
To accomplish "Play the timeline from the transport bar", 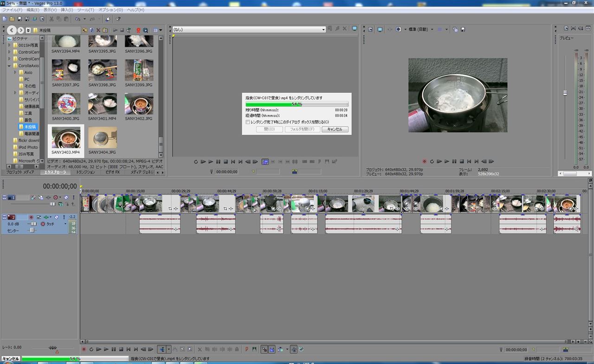I will point(106,349).
